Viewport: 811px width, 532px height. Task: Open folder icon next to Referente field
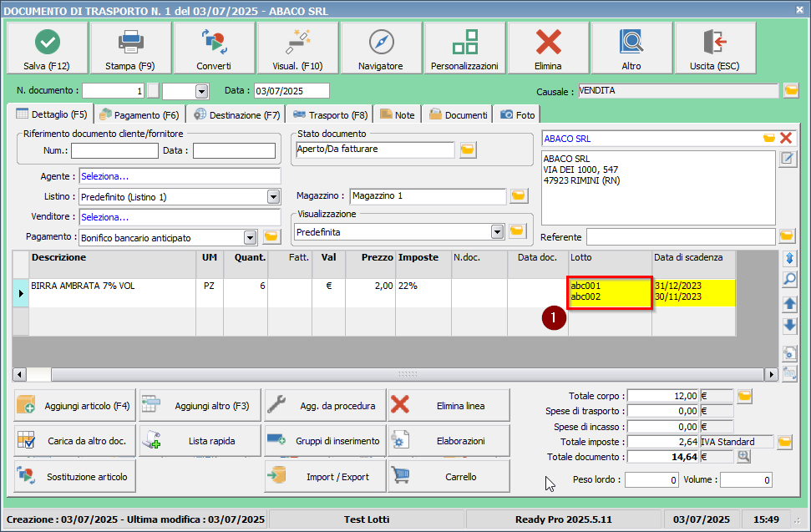(787, 236)
